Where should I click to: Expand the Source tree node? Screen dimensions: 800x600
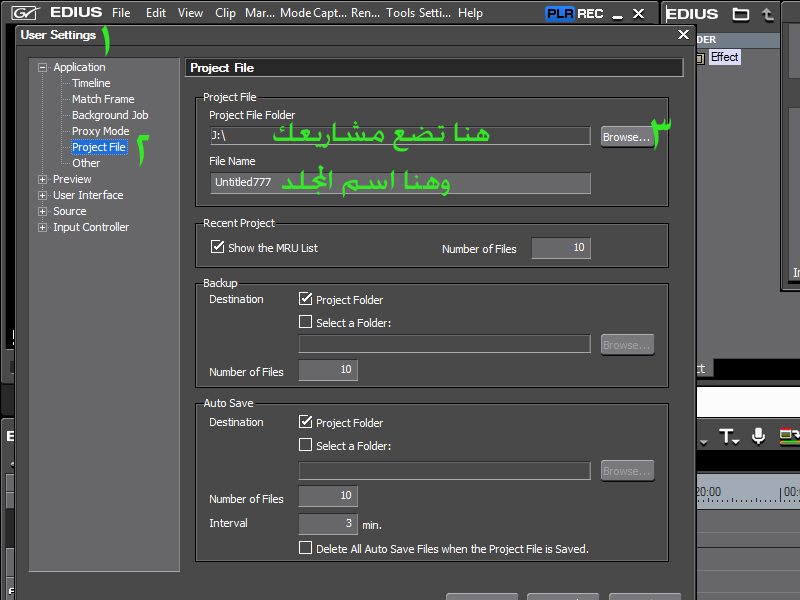point(42,211)
